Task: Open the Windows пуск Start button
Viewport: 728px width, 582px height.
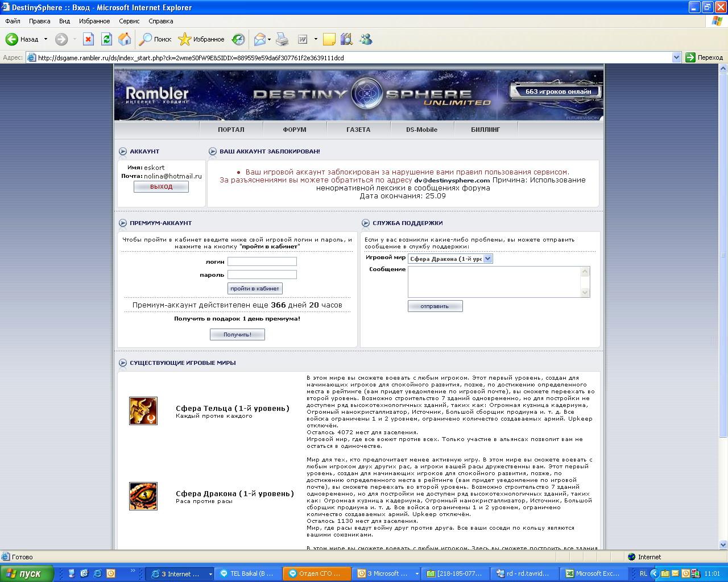Action: pos(27,573)
